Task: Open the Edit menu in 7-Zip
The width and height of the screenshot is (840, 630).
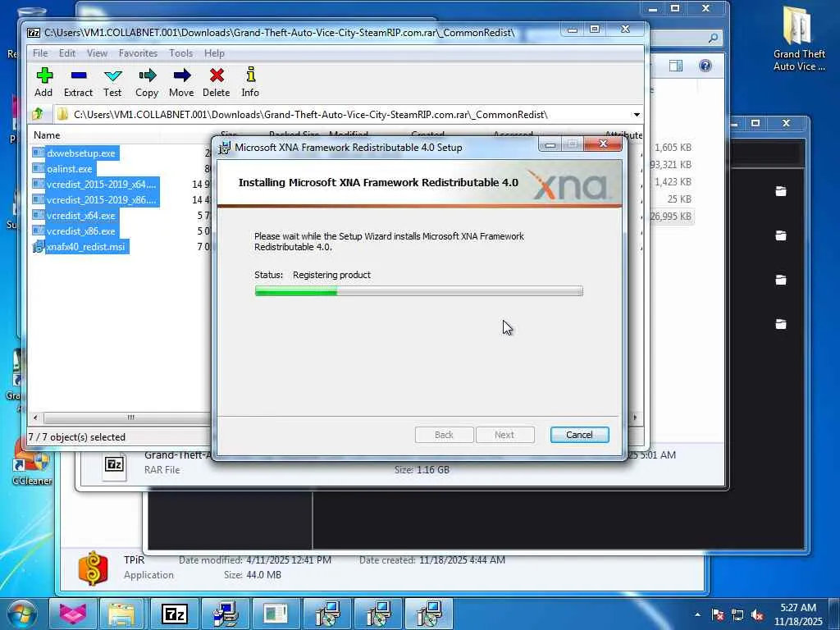Action: (67, 53)
